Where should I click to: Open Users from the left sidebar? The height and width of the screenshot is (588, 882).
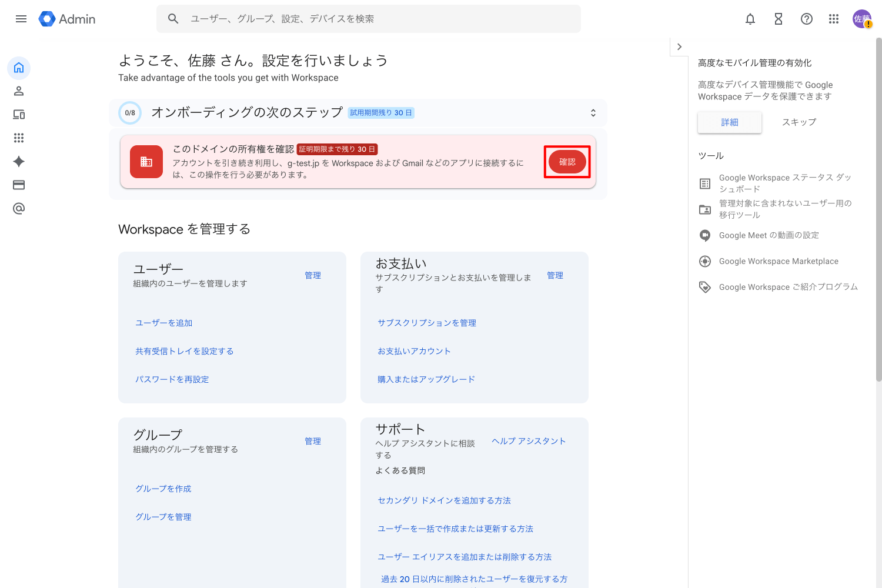click(19, 91)
